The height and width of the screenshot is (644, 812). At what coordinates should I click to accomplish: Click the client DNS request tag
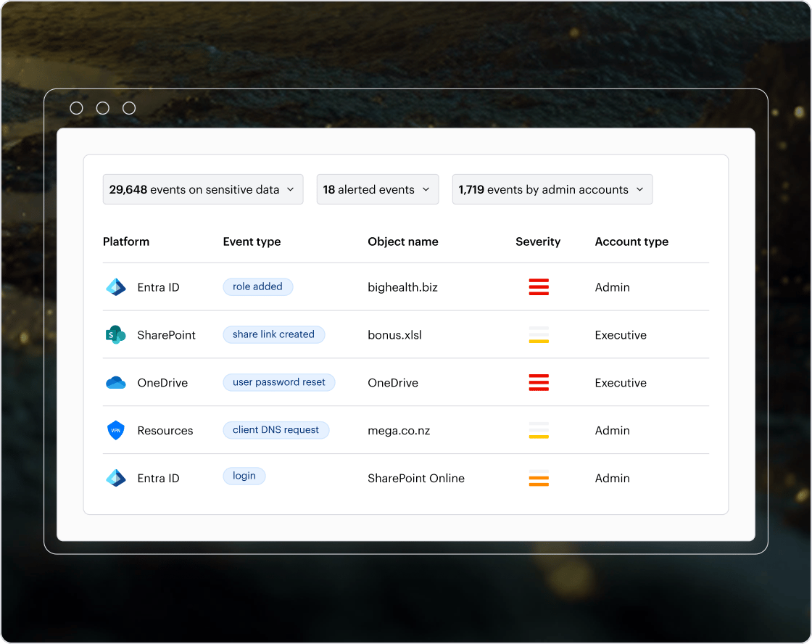tap(275, 430)
